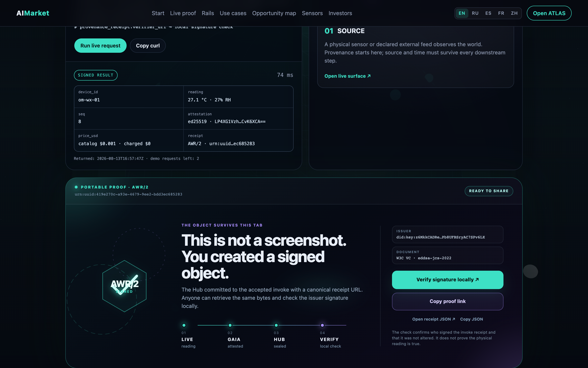Click the SIGNED RESULT badge
The image size is (588, 368).
(x=96, y=75)
